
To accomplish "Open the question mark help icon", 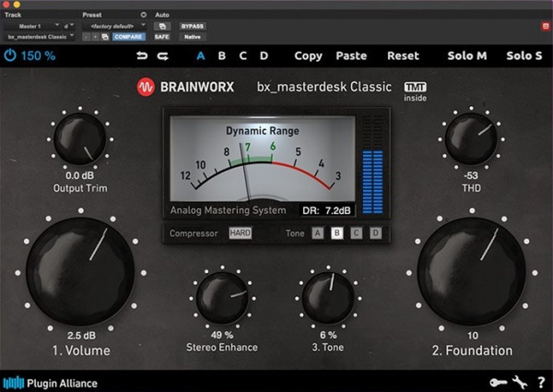I will click(541, 383).
